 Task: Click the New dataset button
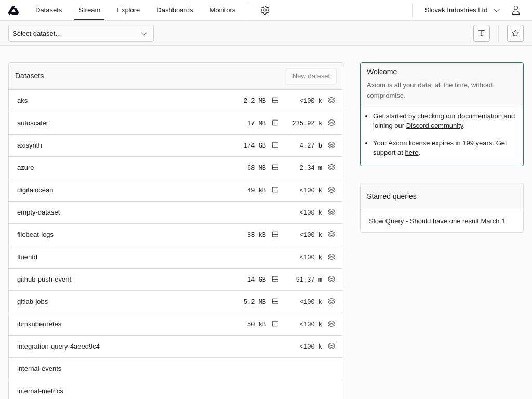pos(311,76)
